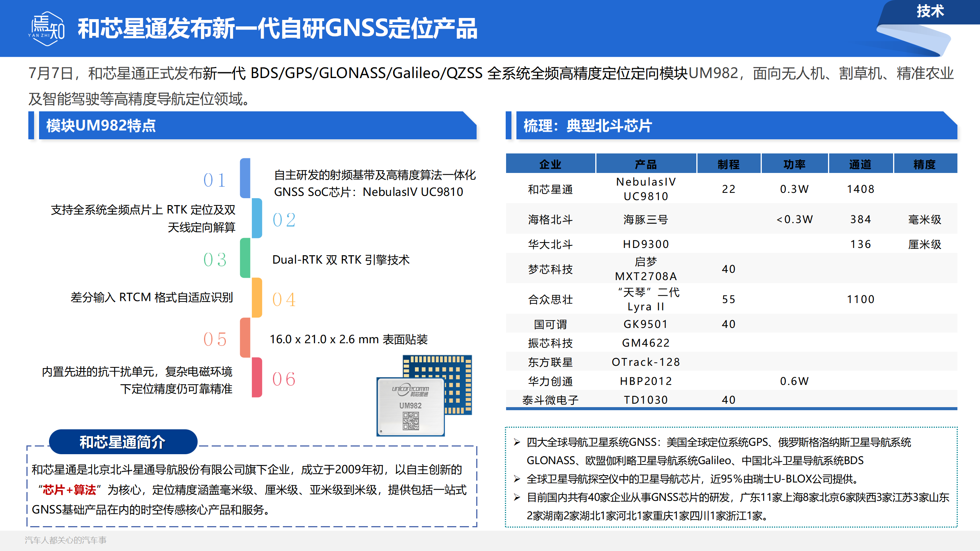Screen dimensions: 980x551
Task: Select text Dual-RTK 双 RTK 引擎技术
Action: point(341,260)
